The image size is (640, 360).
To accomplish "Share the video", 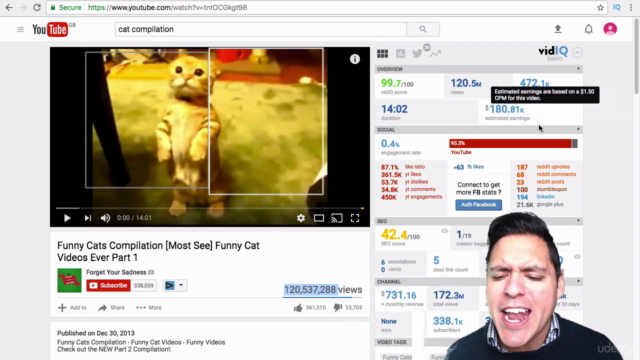I will [x=111, y=307].
